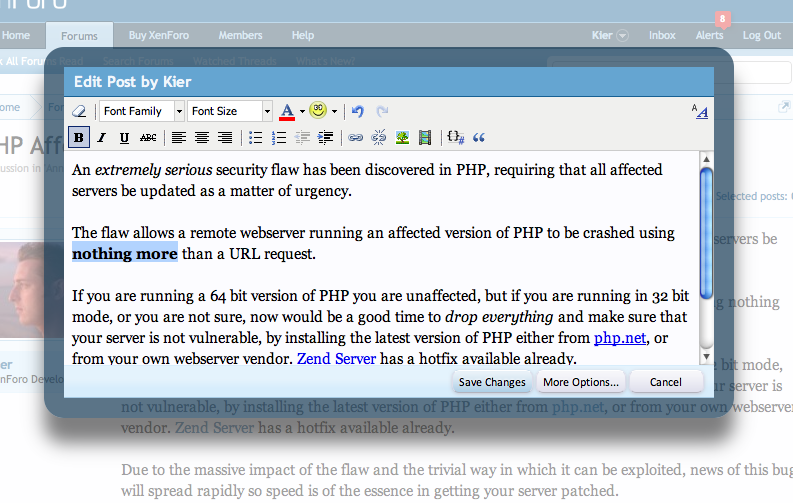Open the Inbox link
The image size is (793, 503).
(662, 35)
